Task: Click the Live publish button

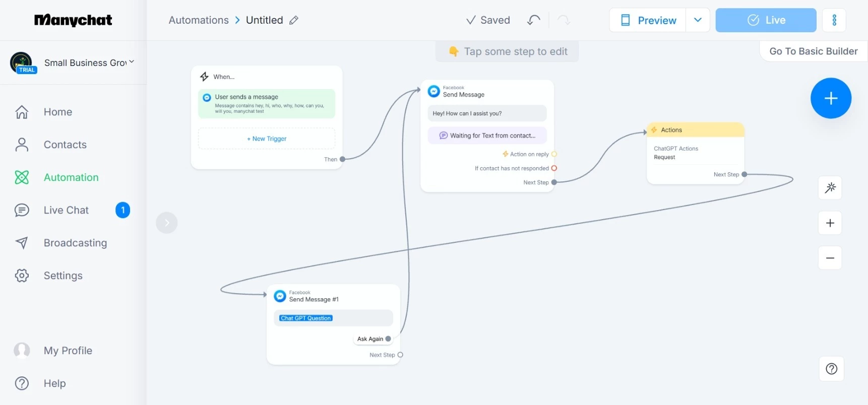Action: pos(766,20)
